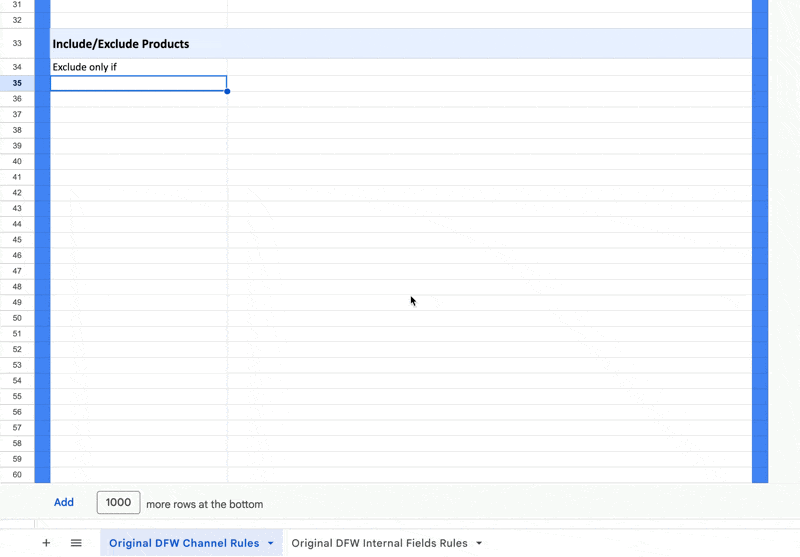Select row 42 using its header
The height and width of the screenshot is (557, 800).
(x=17, y=192)
